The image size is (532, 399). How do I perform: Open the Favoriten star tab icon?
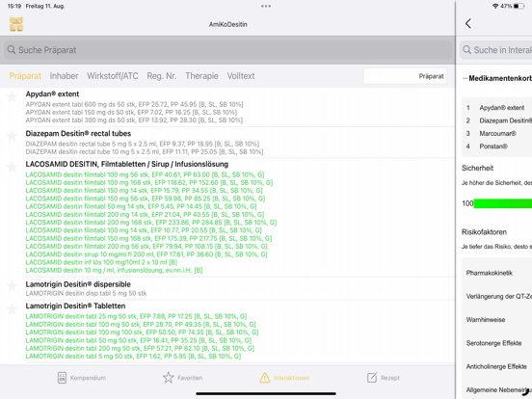pos(169,378)
